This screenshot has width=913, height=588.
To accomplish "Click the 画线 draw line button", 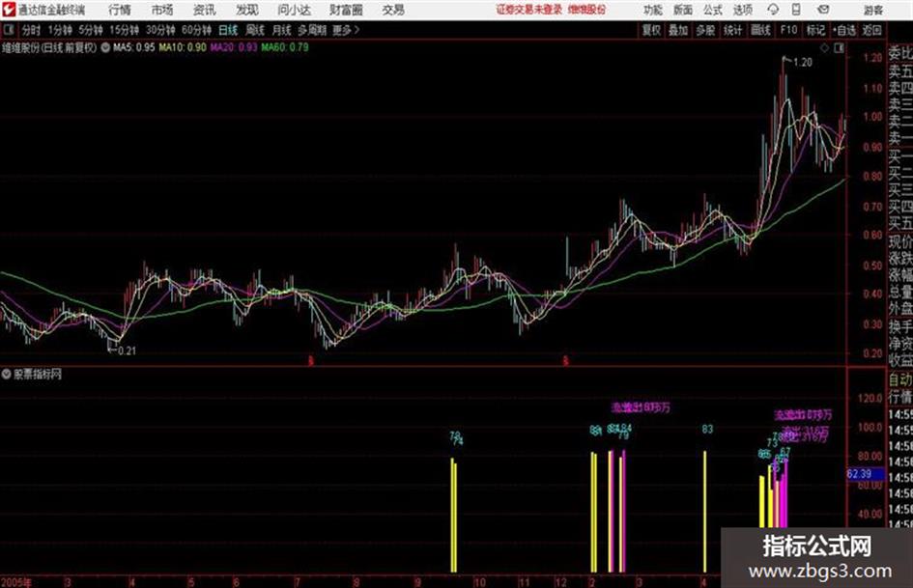I will pos(760,30).
